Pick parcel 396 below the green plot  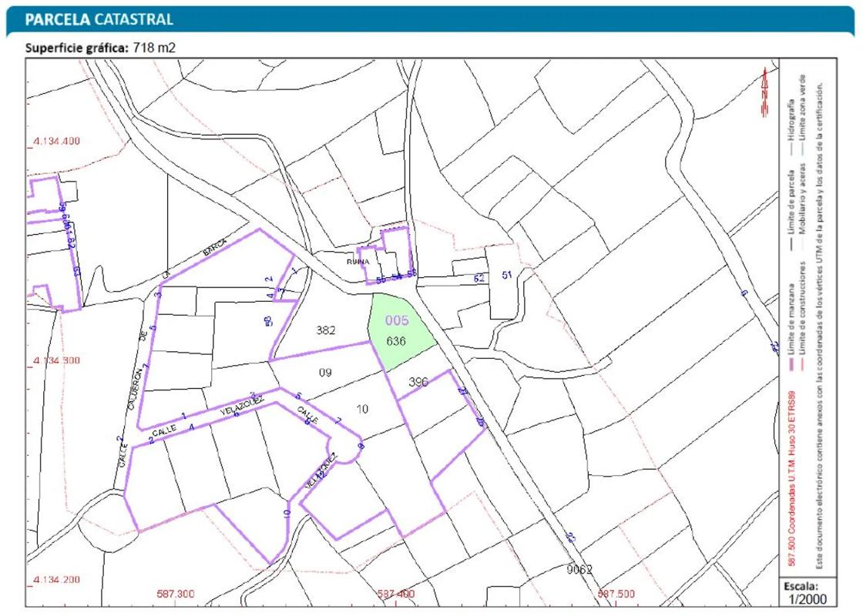(418, 382)
